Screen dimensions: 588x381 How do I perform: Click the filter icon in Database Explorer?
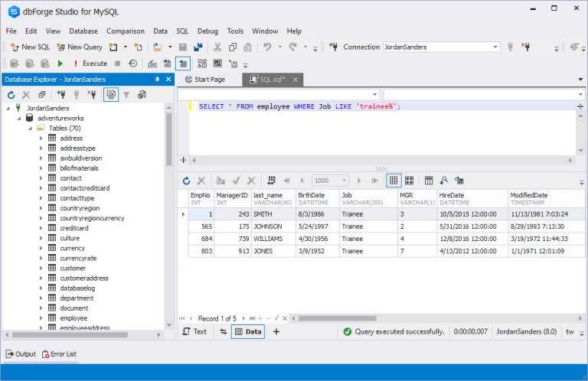[x=127, y=95]
